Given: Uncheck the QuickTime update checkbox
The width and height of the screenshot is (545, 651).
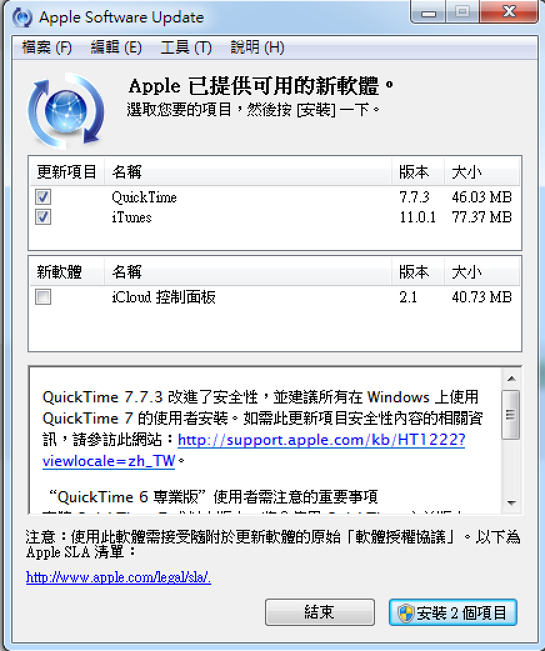Looking at the screenshot, I should [x=43, y=197].
